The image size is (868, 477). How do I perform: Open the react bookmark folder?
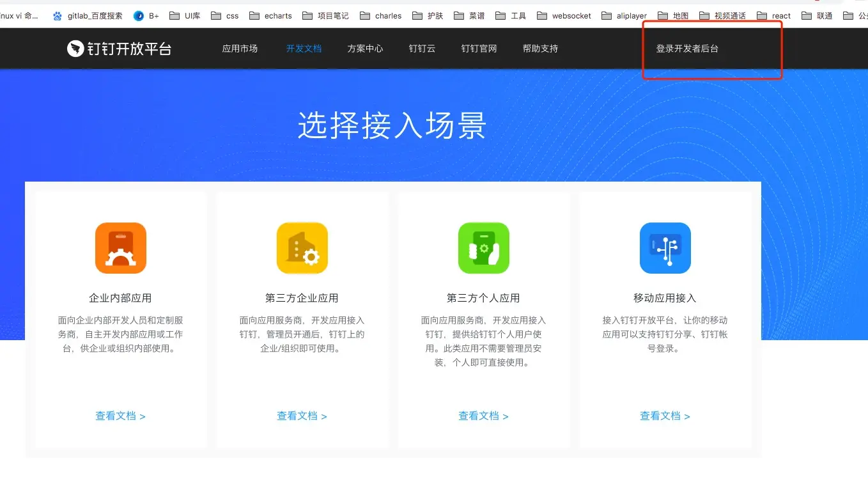click(773, 16)
